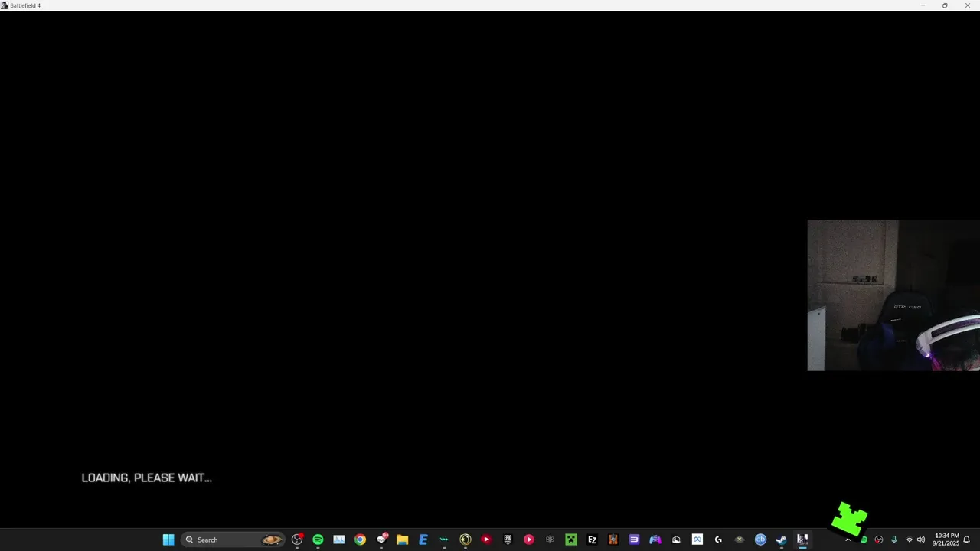Click the microphone tray icon
Screen dimensions: 980x551
tap(893, 540)
